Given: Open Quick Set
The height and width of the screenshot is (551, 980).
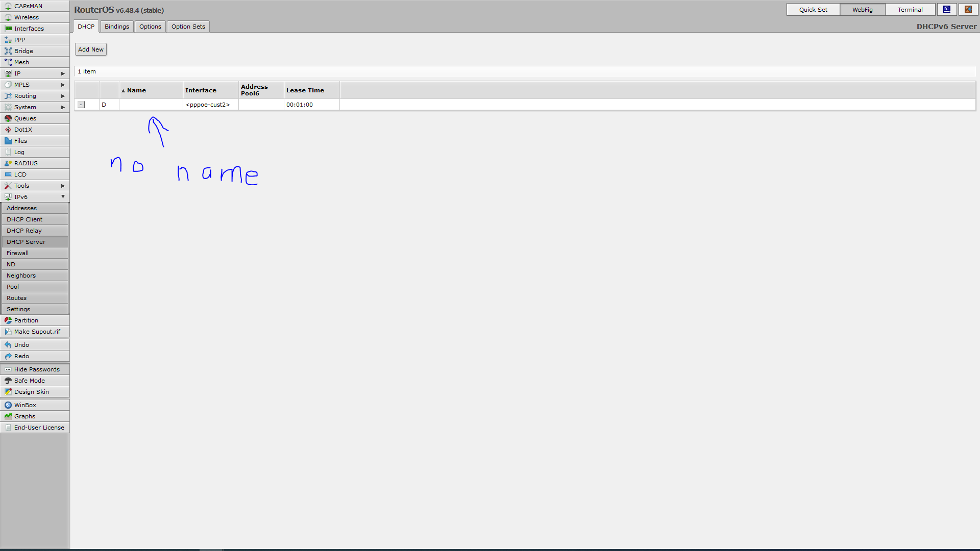Looking at the screenshot, I should click(x=813, y=10).
